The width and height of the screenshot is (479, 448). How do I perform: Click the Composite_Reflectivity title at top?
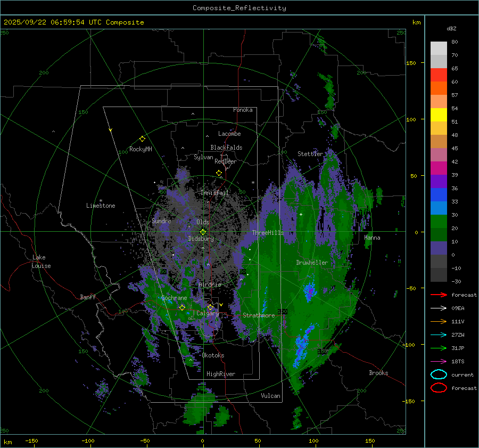point(239,8)
